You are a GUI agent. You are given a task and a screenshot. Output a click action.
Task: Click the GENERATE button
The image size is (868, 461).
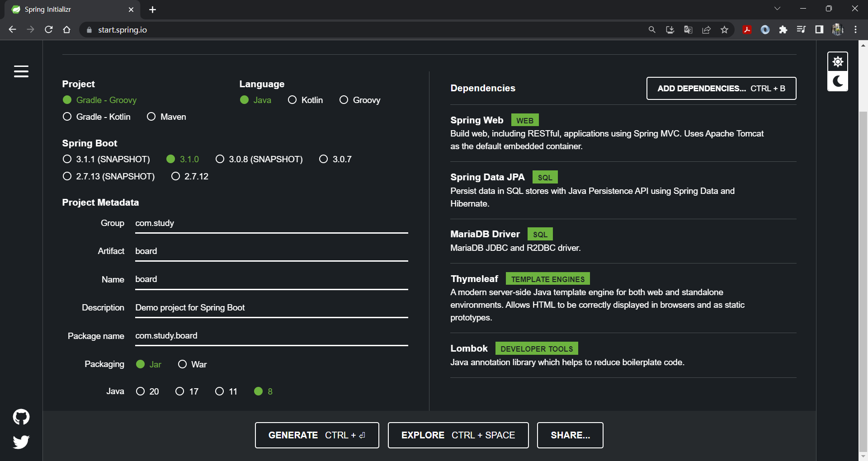pos(317,435)
